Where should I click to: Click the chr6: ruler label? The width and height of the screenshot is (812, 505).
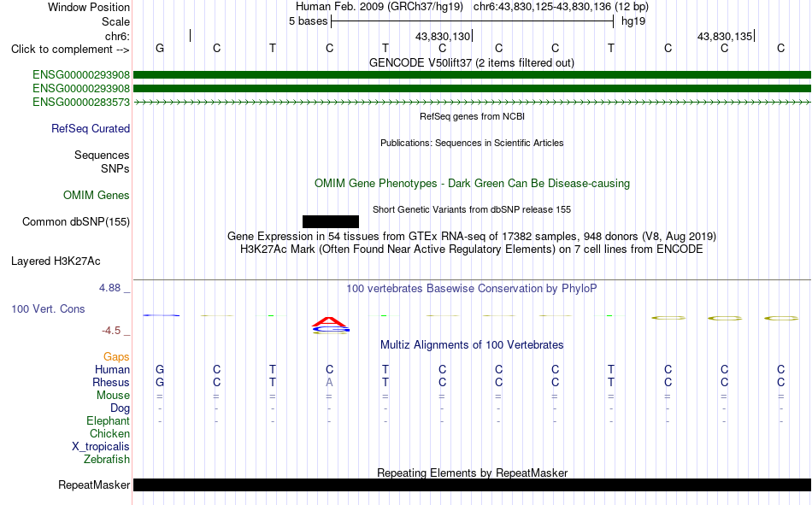point(117,36)
